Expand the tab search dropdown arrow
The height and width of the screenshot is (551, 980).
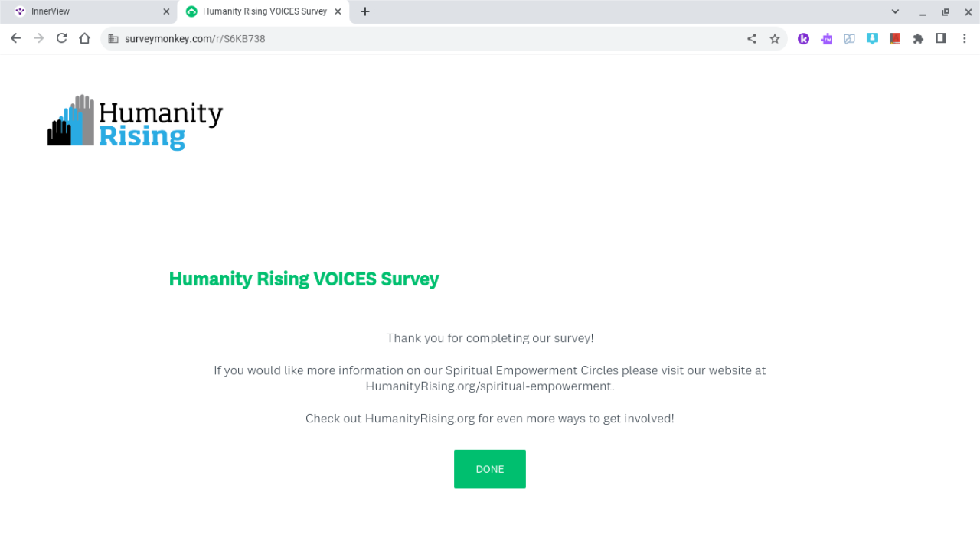coord(895,11)
